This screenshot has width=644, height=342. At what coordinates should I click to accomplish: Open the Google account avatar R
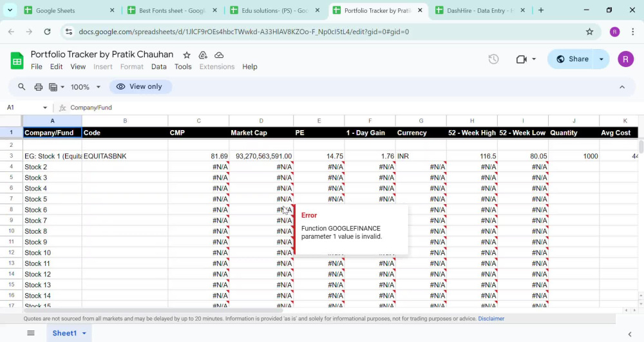pos(625,59)
